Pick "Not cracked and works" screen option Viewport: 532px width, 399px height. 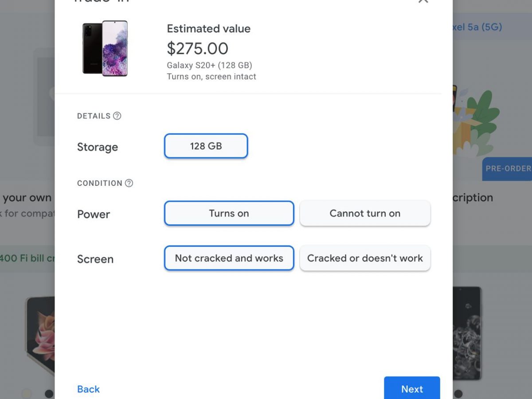229,258
